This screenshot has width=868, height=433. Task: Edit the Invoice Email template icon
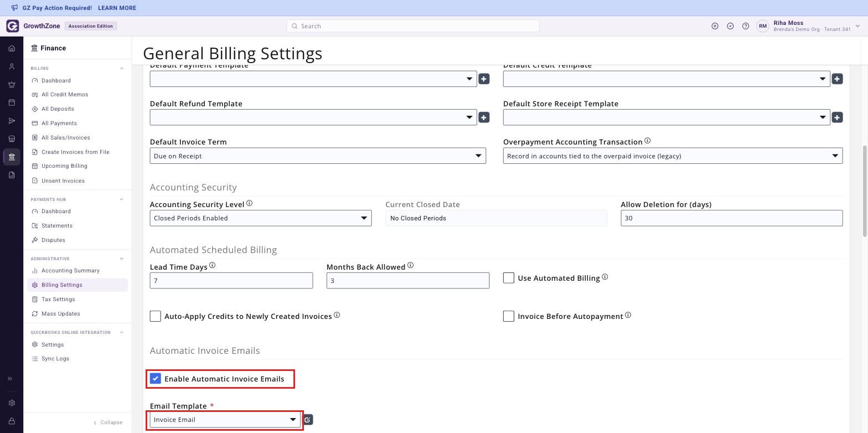(308, 420)
